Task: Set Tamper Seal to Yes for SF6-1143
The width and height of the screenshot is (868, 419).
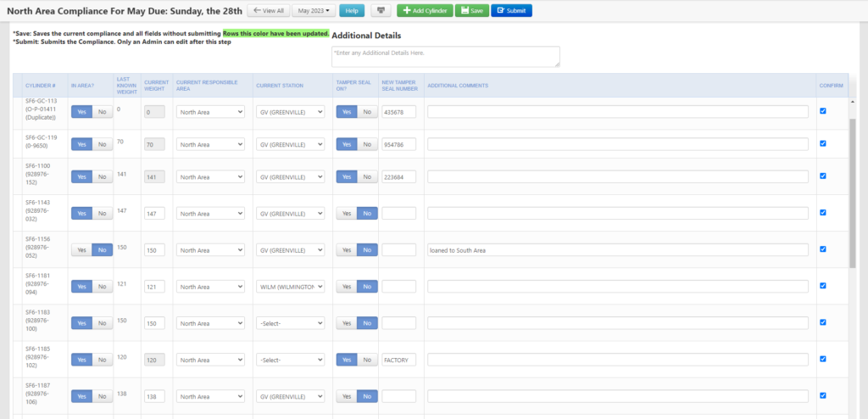Action: pos(347,214)
